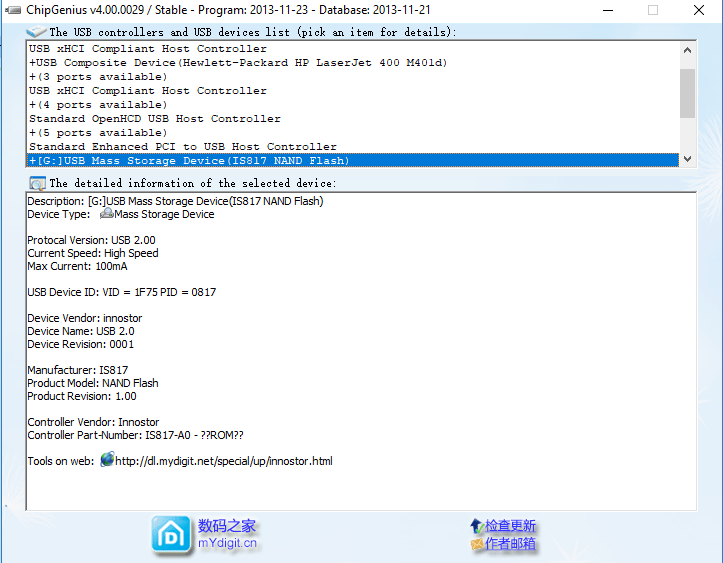This screenshot has width=723, height=563.
Task: Click the author email envelope icon
Action: coord(477,544)
